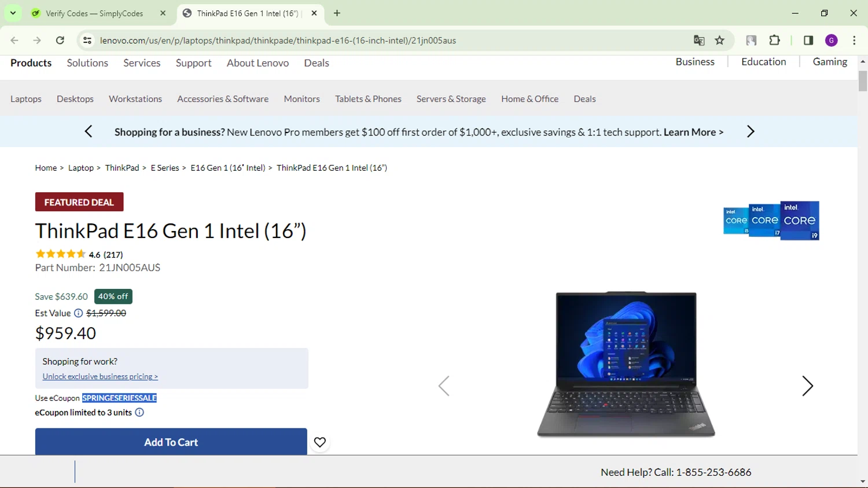This screenshot has height=488, width=868.
Task: Open Accessories & Software category
Action: 223,99
